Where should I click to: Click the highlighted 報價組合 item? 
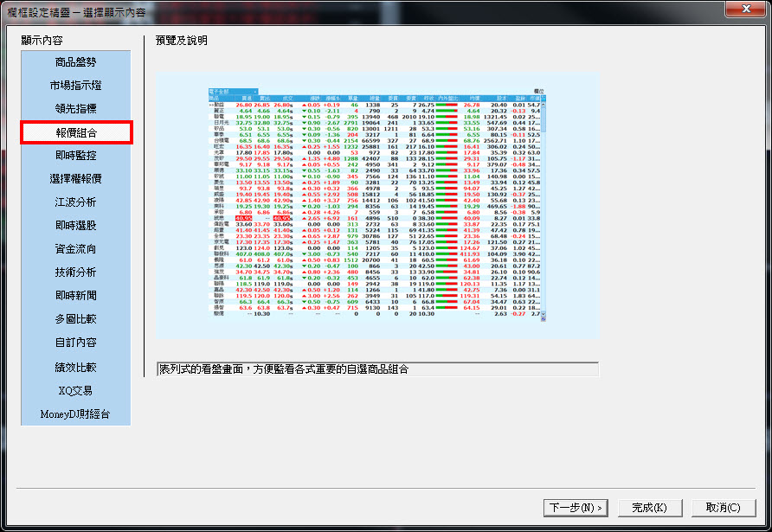coord(75,132)
